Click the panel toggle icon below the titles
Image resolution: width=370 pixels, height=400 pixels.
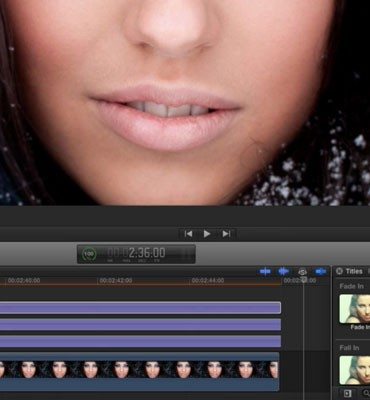point(347,394)
